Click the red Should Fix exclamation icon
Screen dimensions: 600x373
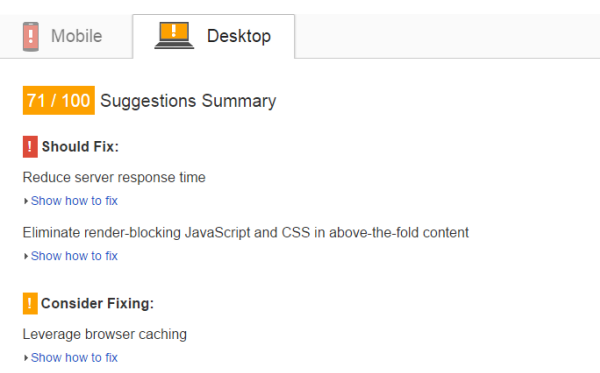coord(30,147)
